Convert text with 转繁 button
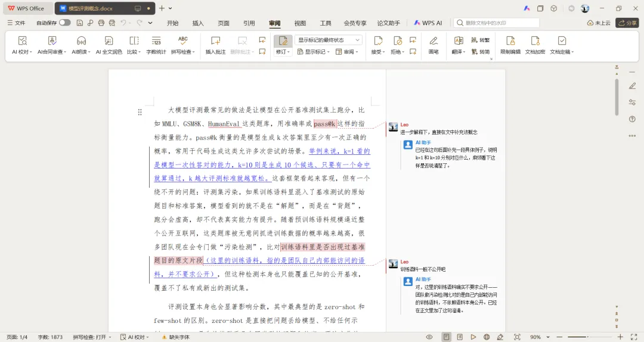 pos(481,40)
